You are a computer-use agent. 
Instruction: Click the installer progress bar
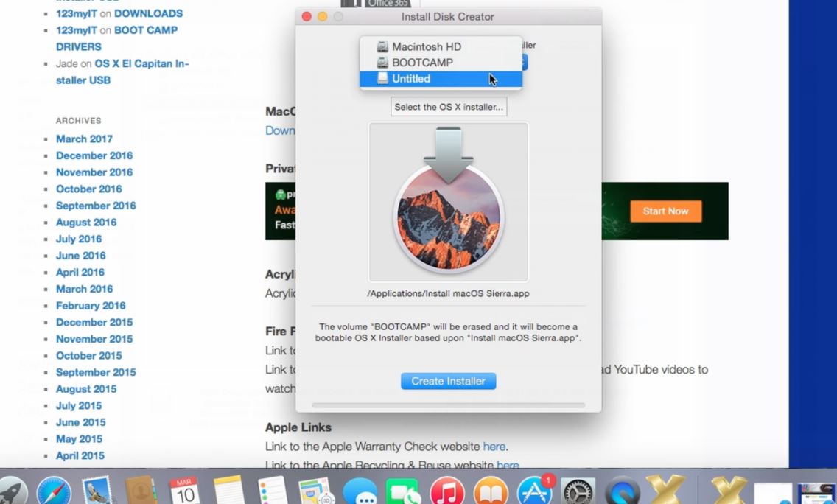(x=449, y=405)
